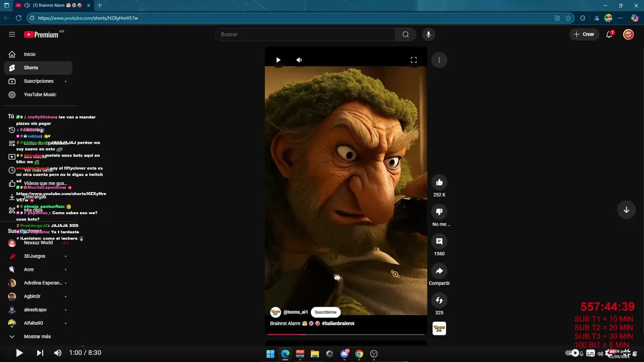Click the Edge taskbar icon
The image size is (644, 362).
[x=285, y=354]
